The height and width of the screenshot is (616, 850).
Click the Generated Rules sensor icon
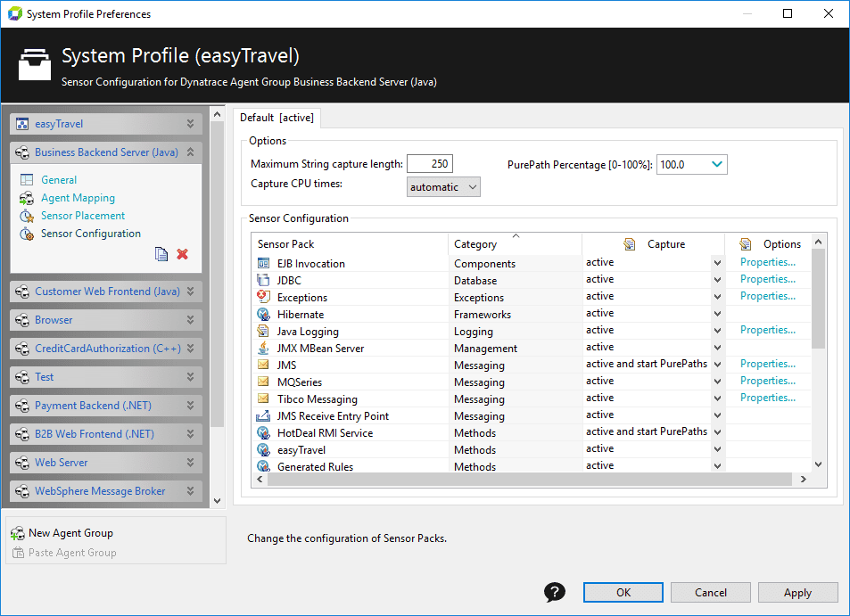pyautogui.click(x=263, y=466)
